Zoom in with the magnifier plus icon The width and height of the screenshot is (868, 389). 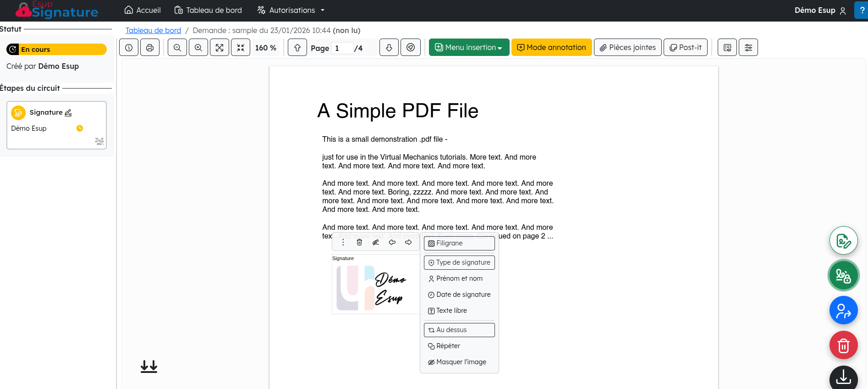point(198,48)
